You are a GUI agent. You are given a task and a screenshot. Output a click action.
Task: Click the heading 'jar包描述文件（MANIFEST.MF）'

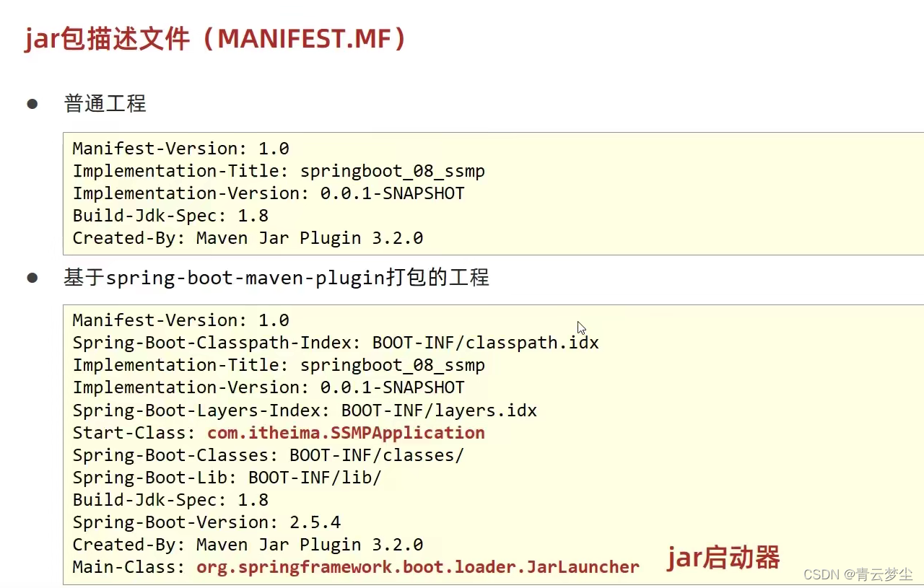click(x=218, y=38)
